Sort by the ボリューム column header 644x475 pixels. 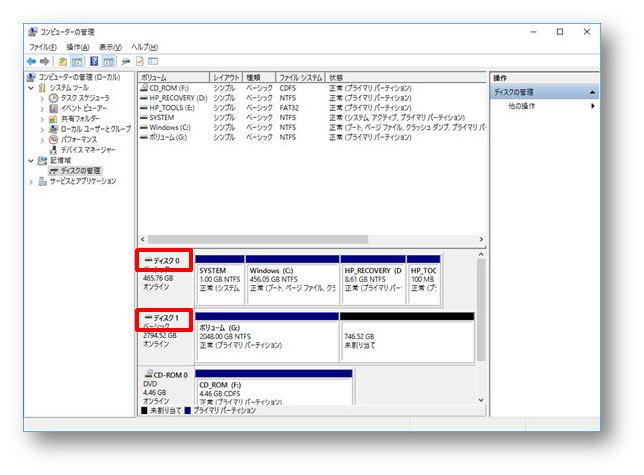click(174, 78)
